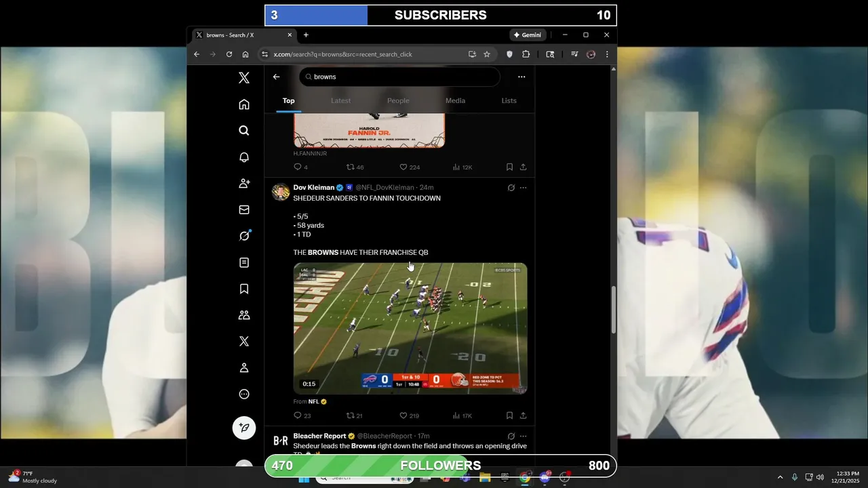Screen dimensions: 868x488
Task: Switch to the Lists tab
Action: [x=509, y=100]
